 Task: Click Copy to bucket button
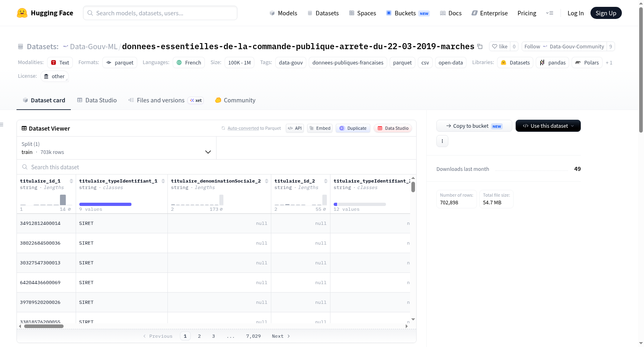474,126
